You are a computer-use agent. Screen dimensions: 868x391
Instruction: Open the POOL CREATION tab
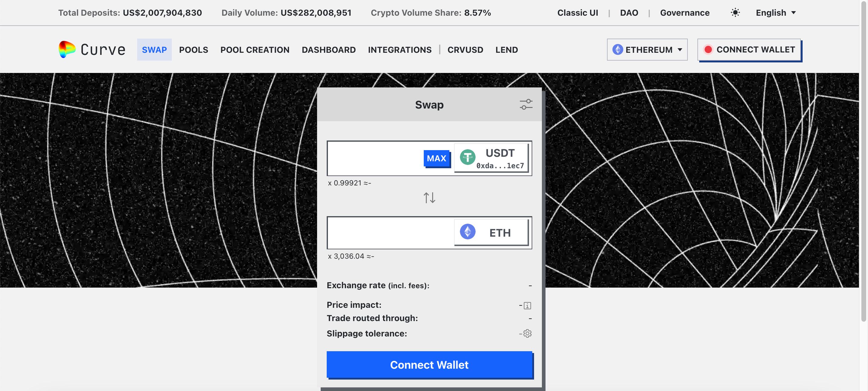[x=255, y=50]
